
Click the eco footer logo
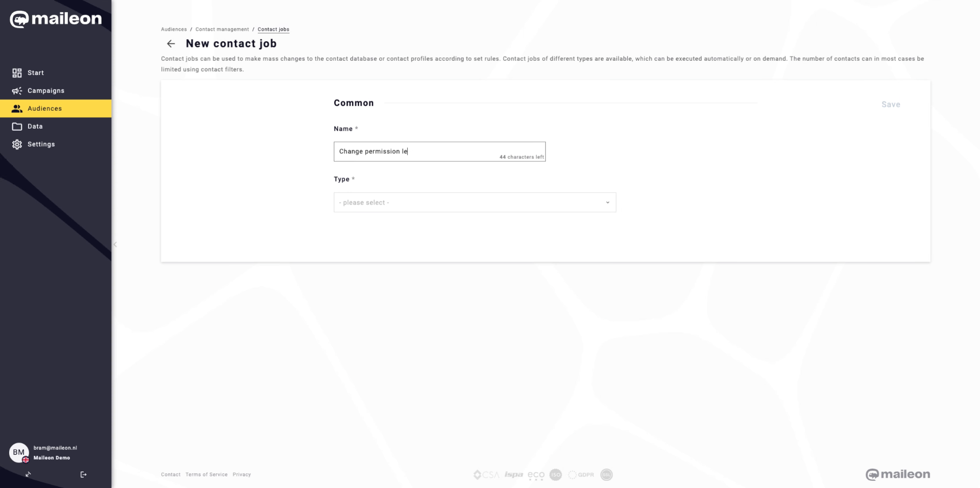[x=536, y=475]
